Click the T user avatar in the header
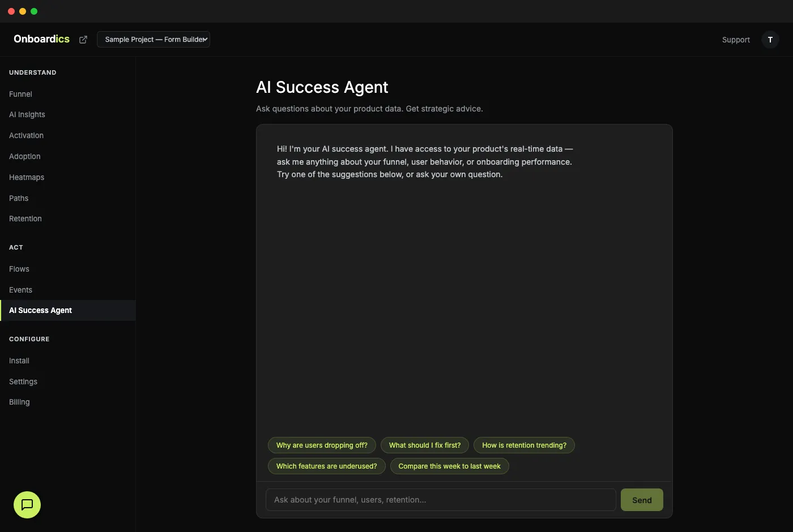Image resolution: width=793 pixels, height=532 pixels. click(770, 40)
